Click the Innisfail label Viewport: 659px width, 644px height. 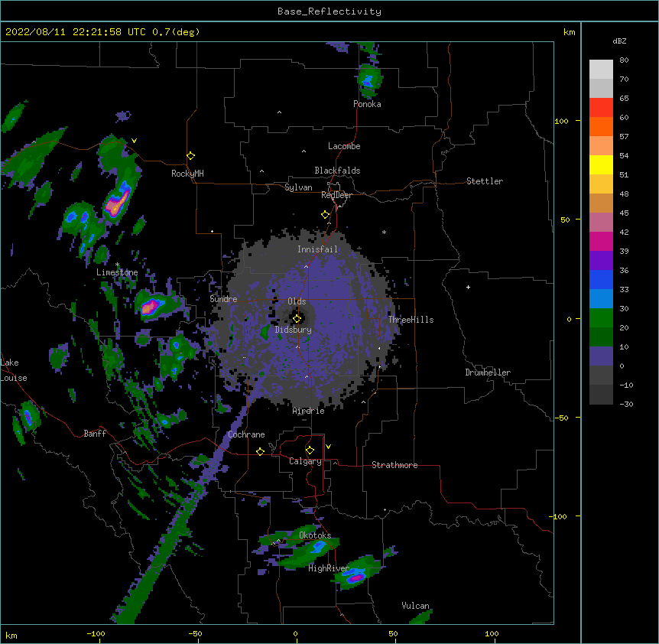point(317,249)
